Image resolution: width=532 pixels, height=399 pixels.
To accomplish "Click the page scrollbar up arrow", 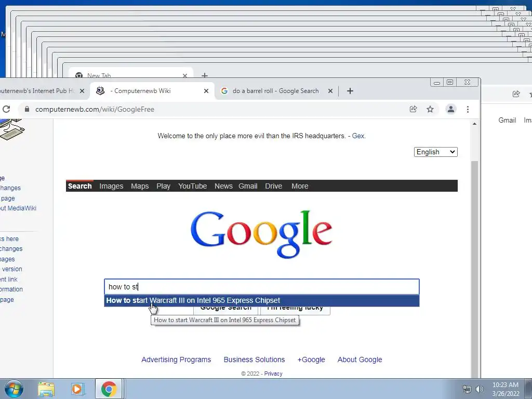I will pos(474,124).
